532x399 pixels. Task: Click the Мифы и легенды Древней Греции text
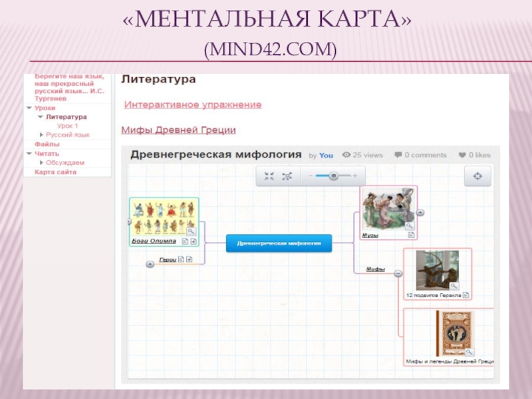point(450,361)
